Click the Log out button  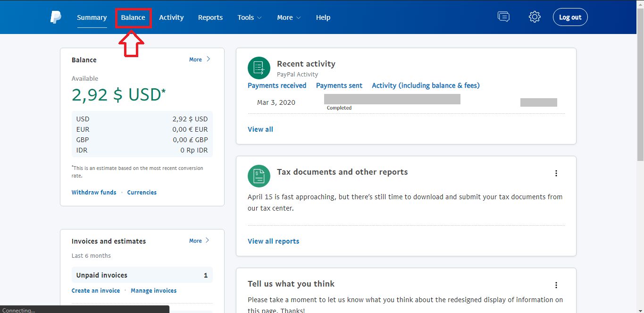point(570,17)
